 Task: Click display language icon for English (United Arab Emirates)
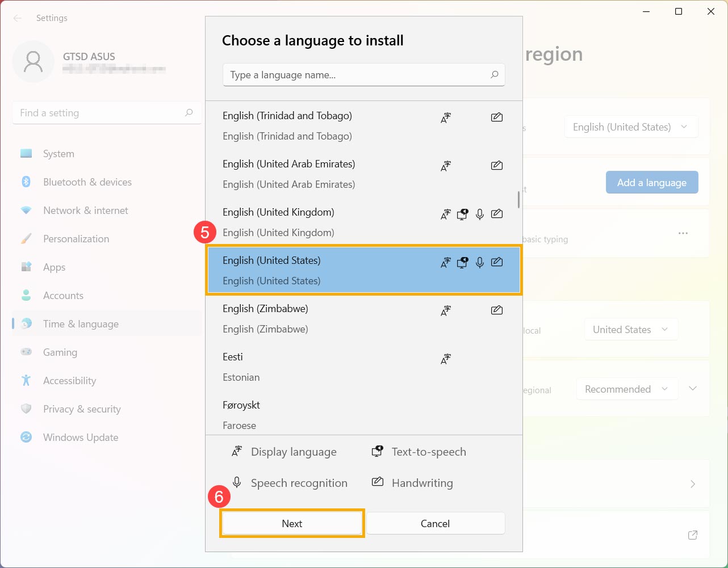(446, 166)
